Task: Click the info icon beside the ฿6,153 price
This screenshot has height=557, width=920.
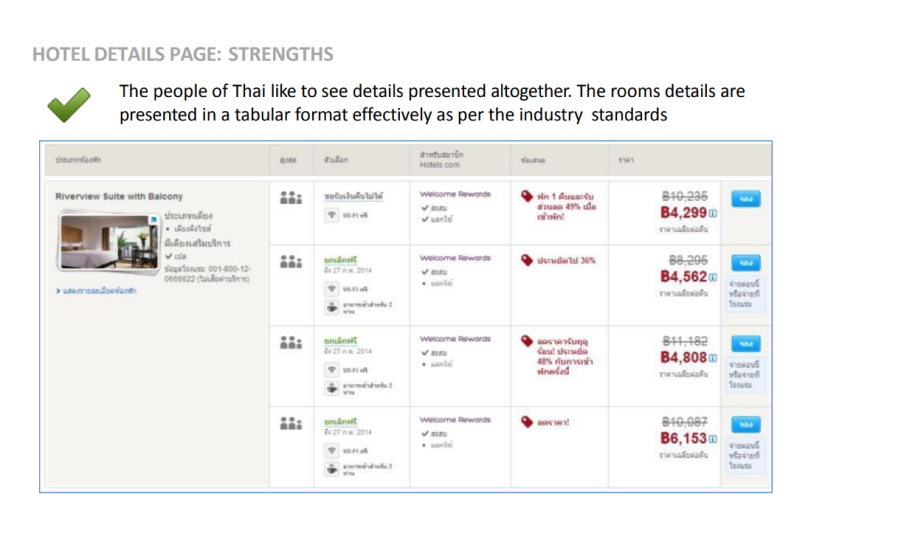Action: pyautogui.click(x=712, y=439)
